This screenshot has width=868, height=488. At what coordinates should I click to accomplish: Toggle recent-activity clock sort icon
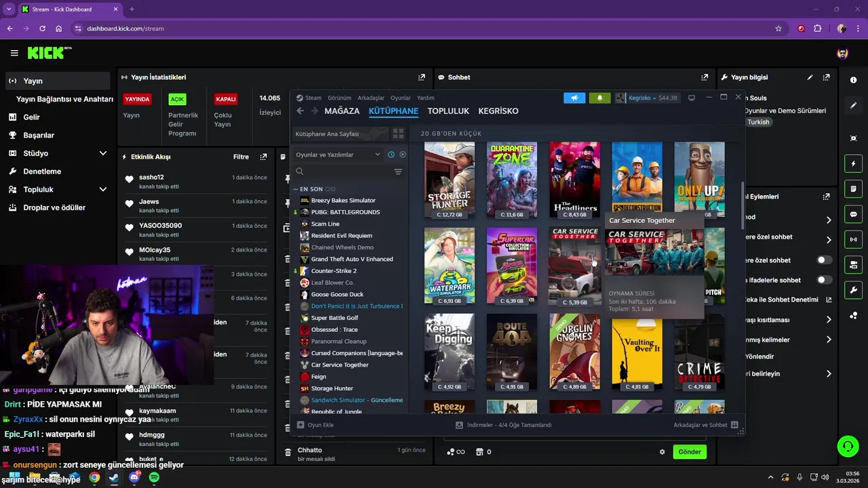pos(391,155)
